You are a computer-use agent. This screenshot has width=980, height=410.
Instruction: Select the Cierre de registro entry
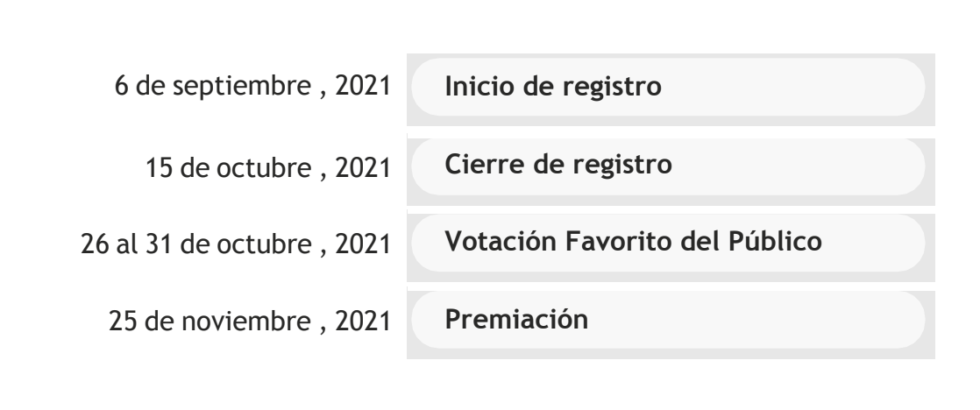coord(668,166)
